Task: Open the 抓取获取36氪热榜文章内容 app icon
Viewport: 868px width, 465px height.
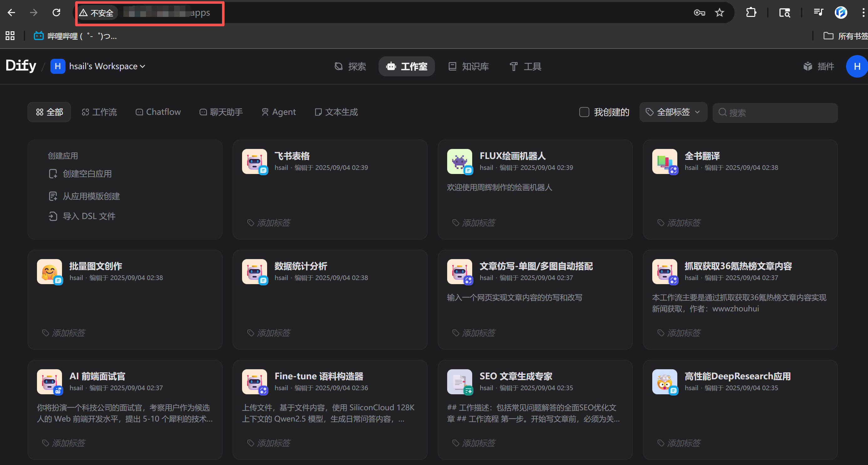Action: pos(664,272)
